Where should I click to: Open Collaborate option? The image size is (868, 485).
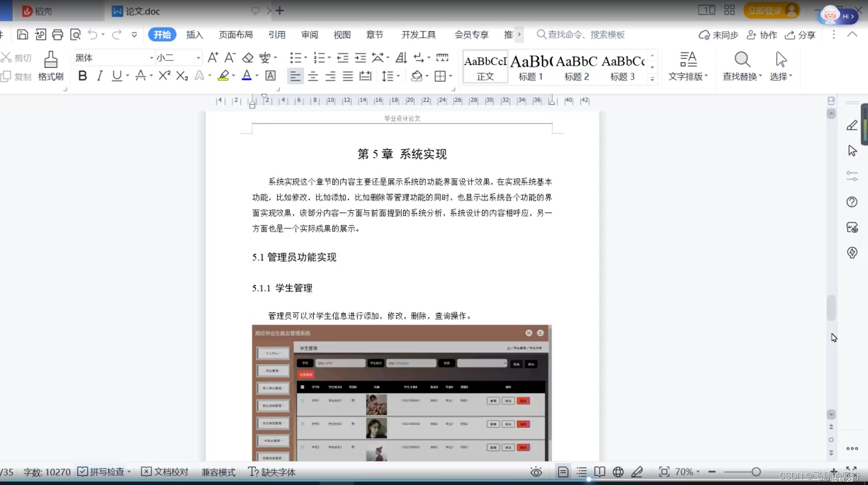point(762,35)
